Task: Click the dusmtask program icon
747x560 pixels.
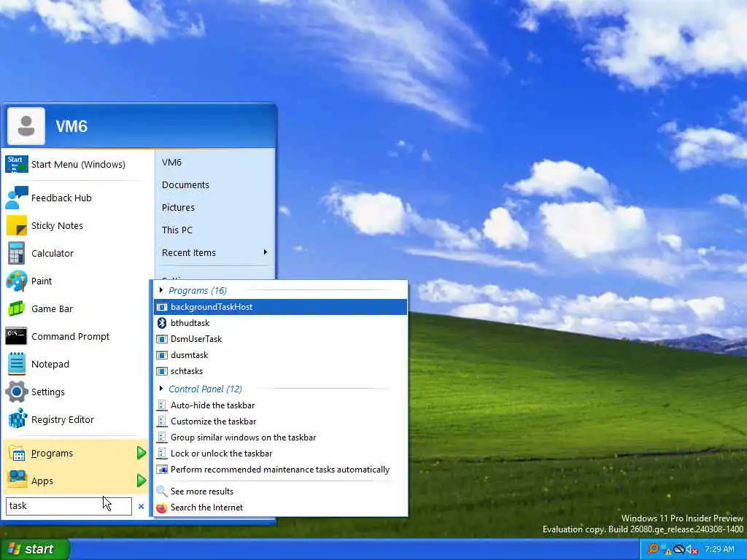Action: pos(162,355)
